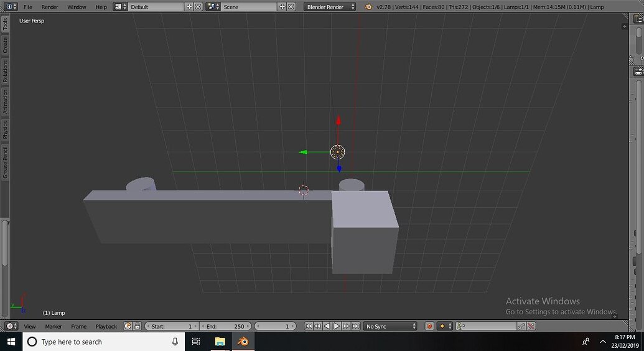The height and width of the screenshot is (351, 644).
Task: Jump to the next keyframe
Action: coord(346,326)
